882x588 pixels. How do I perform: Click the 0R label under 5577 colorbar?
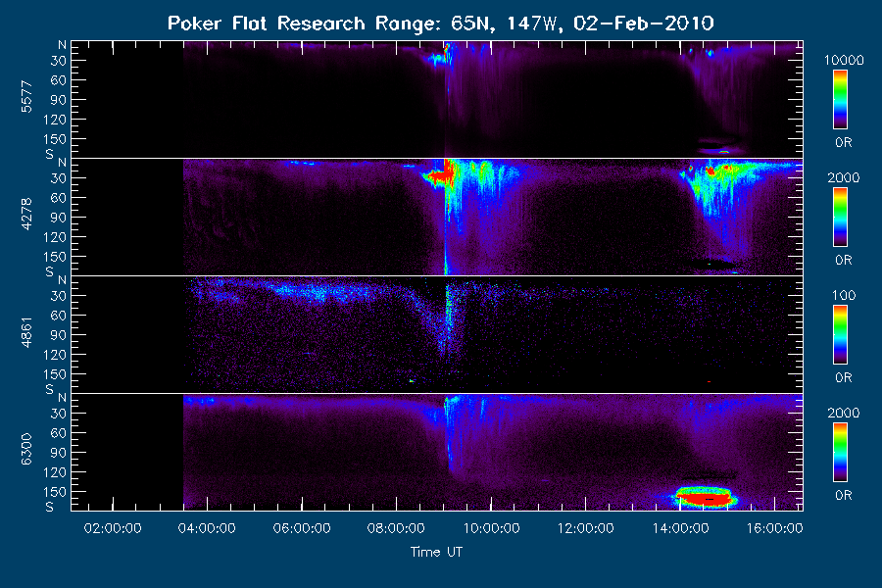[843, 143]
